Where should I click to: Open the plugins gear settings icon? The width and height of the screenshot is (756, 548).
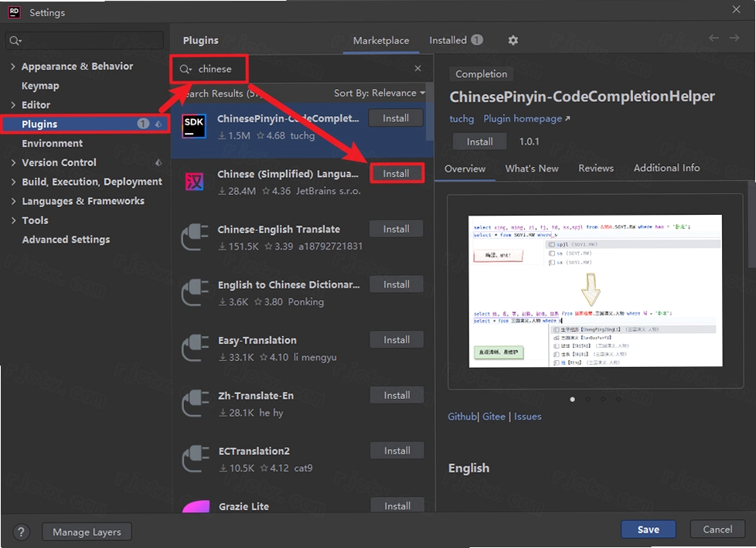tap(513, 40)
